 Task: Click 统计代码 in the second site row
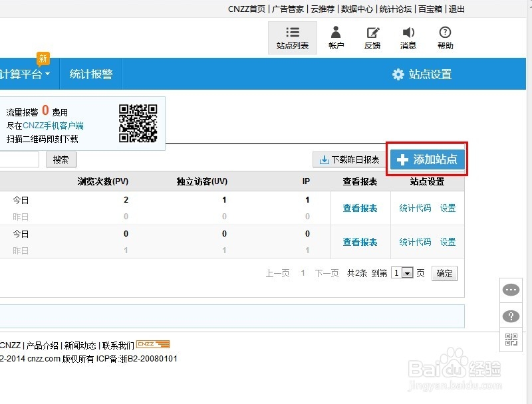coord(415,242)
